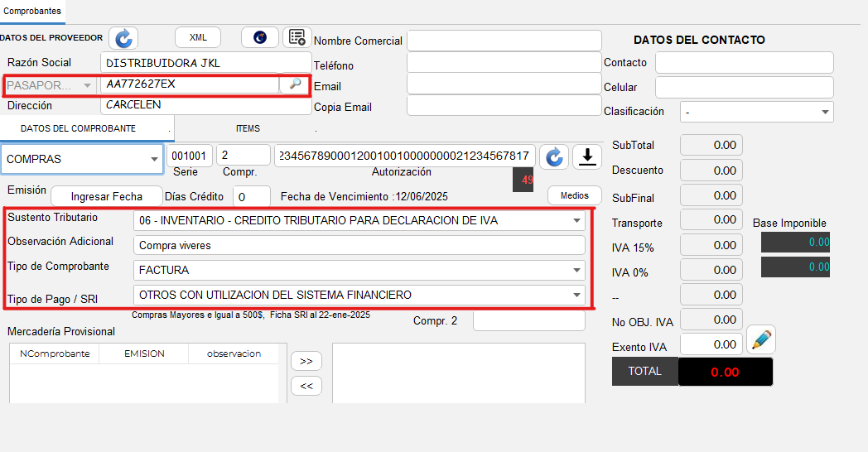Screen dimensions: 868x452
Task: Click the pencil edit icon near Exento IVA
Action: tap(760, 339)
